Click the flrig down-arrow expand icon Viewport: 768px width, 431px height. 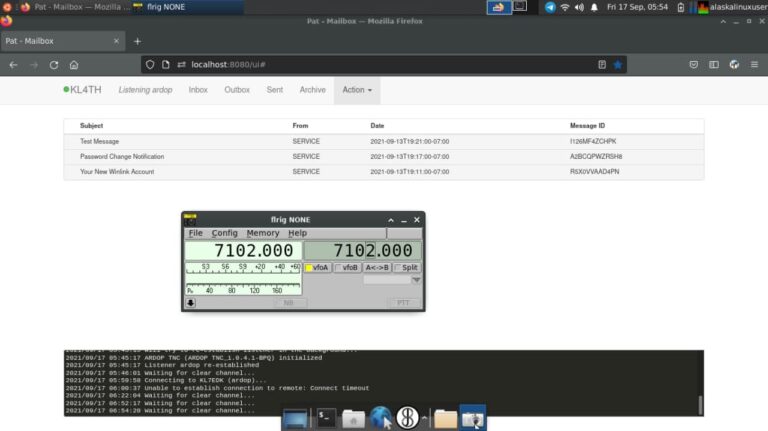(x=191, y=303)
